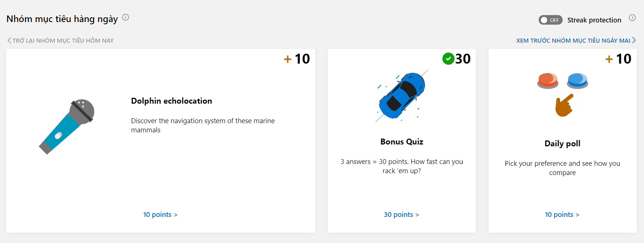Open the 30 points link under Bonus Quiz
This screenshot has width=644, height=243.
401,214
